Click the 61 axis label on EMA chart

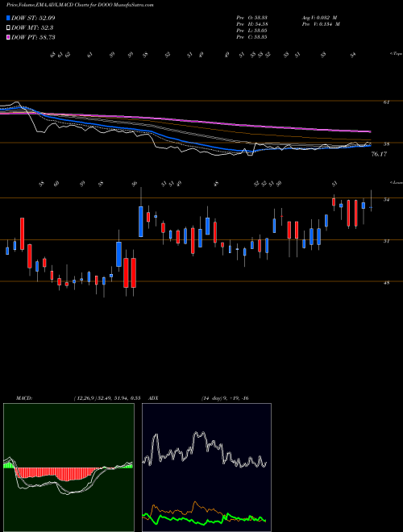(x=386, y=102)
